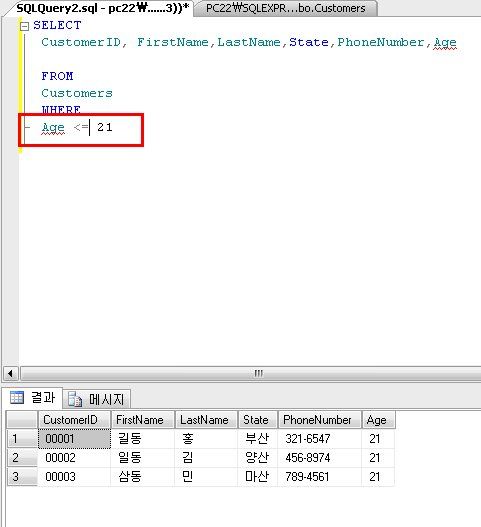Select row header number 1

pyautogui.click(x=22, y=439)
